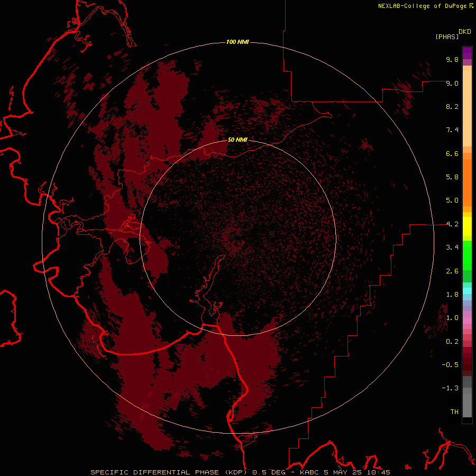Screen dimensions: 476x476
Task: Click the 9.0 value on the color scale
Action: (452, 83)
